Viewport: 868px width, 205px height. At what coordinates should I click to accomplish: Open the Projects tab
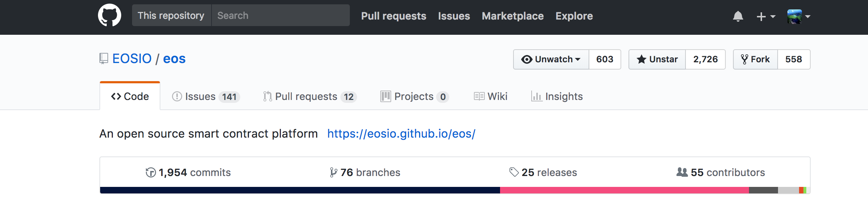pyautogui.click(x=414, y=96)
